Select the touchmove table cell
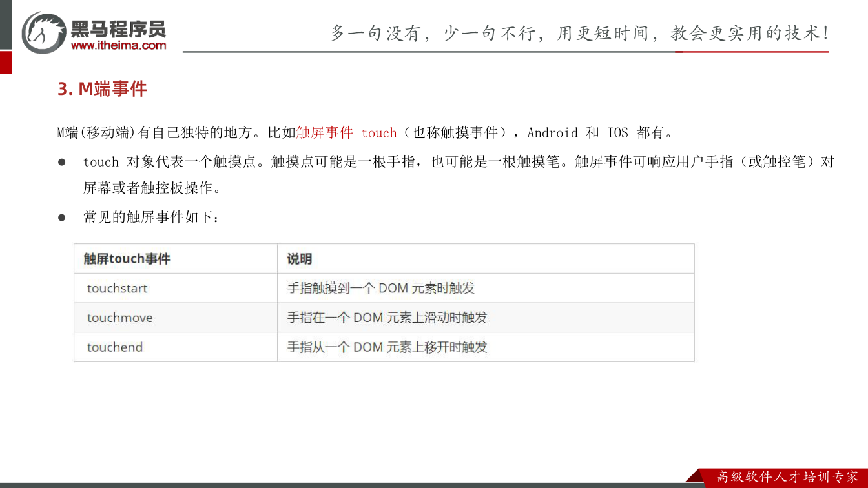Image resolution: width=868 pixels, height=488 pixels. click(176, 318)
